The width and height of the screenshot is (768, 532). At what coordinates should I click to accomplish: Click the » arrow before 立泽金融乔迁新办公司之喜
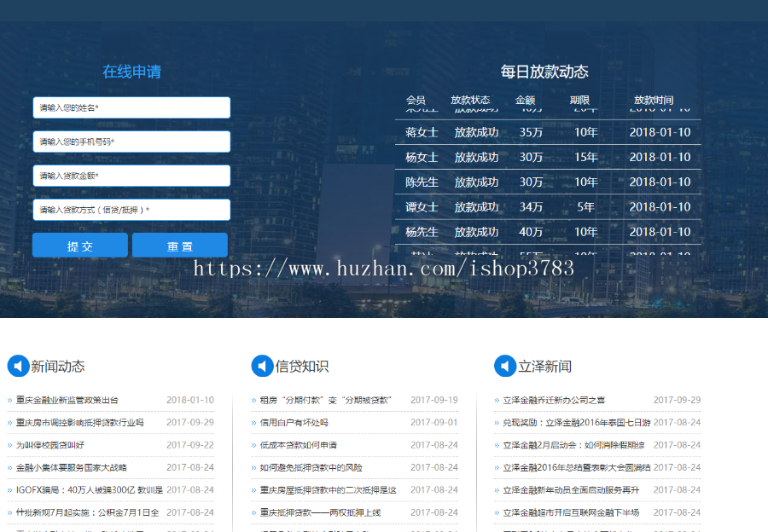(497, 398)
